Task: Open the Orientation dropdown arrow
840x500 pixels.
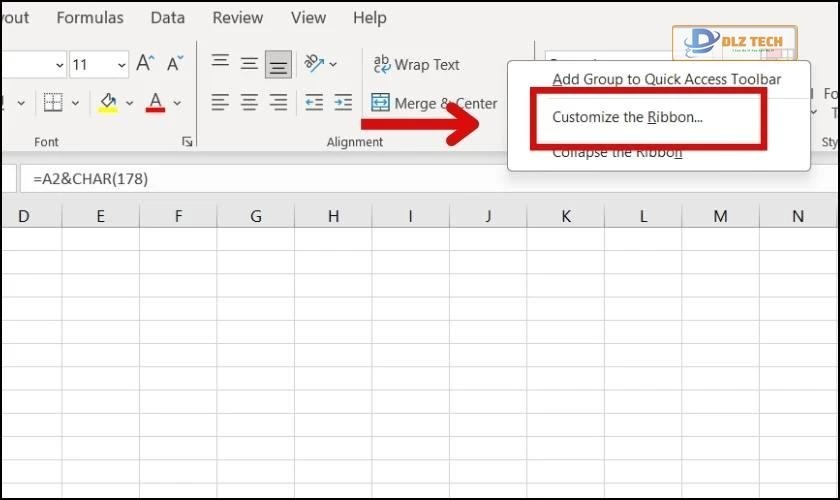Action: click(x=333, y=65)
